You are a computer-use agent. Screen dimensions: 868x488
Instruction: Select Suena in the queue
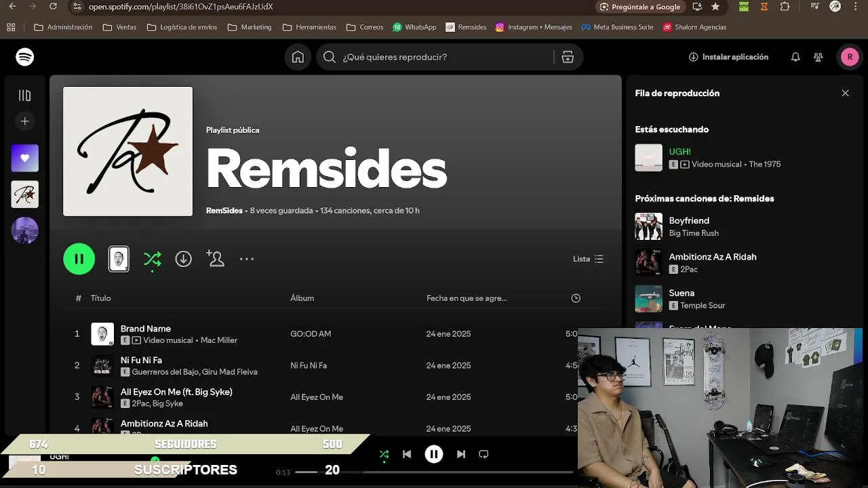coord(682,293)
